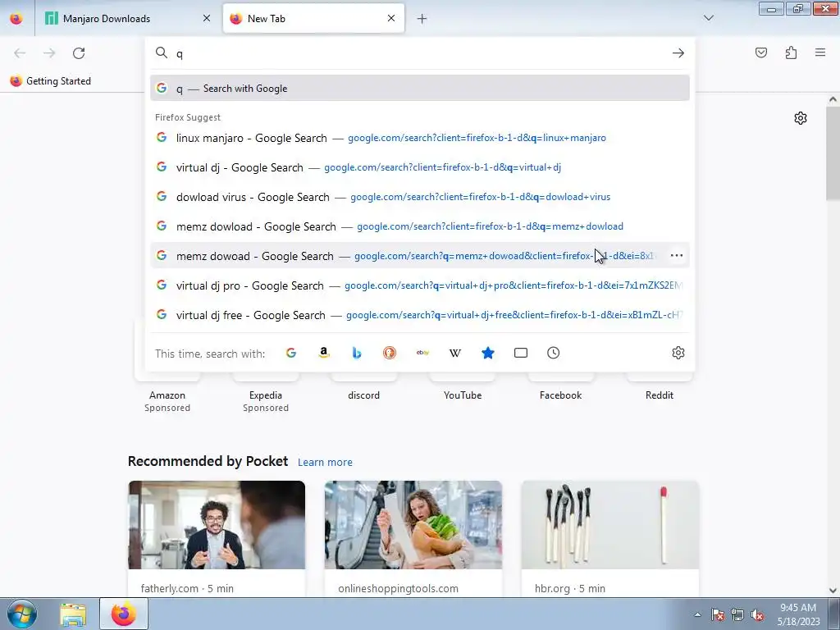Screen dimensions: 840x630
Task: Click Firefox taskbar button
Action: tap(124, 614)
